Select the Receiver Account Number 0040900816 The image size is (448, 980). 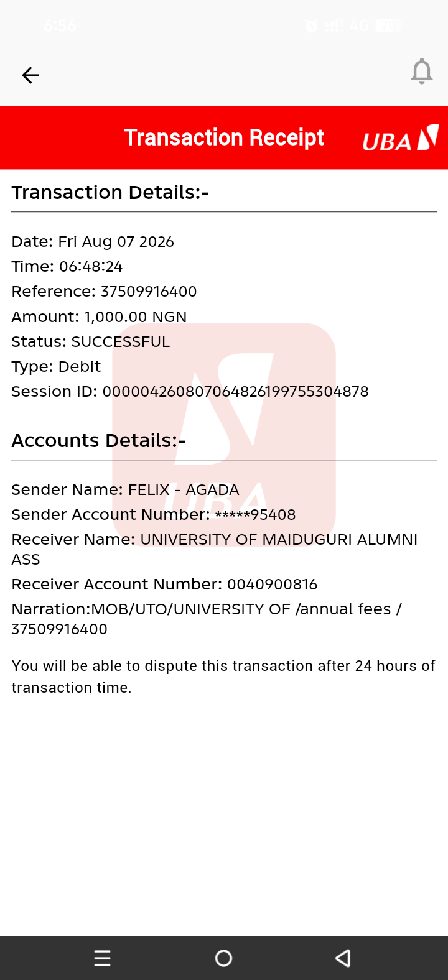[x=273, y=585]
